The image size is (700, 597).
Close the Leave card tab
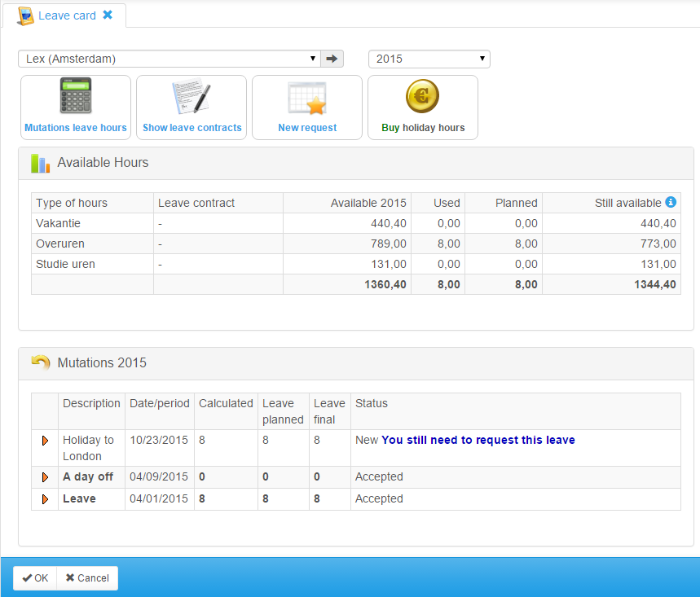coord(108,15)
